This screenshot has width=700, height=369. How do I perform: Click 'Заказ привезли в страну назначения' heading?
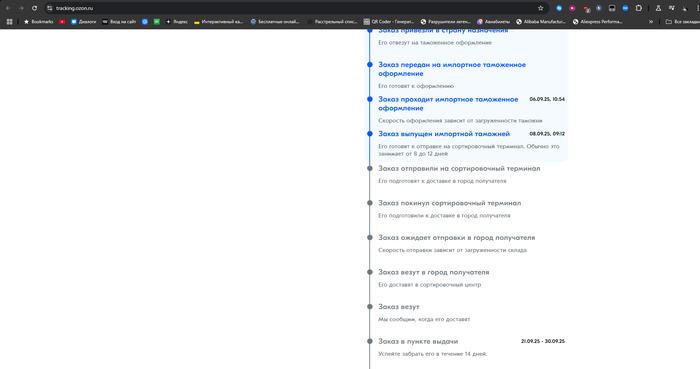coord(443,31)
